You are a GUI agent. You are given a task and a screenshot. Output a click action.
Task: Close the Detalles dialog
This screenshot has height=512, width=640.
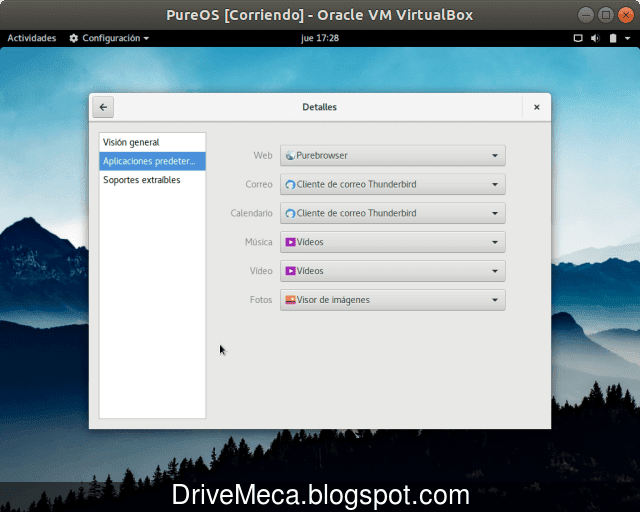tap(536, 107)
